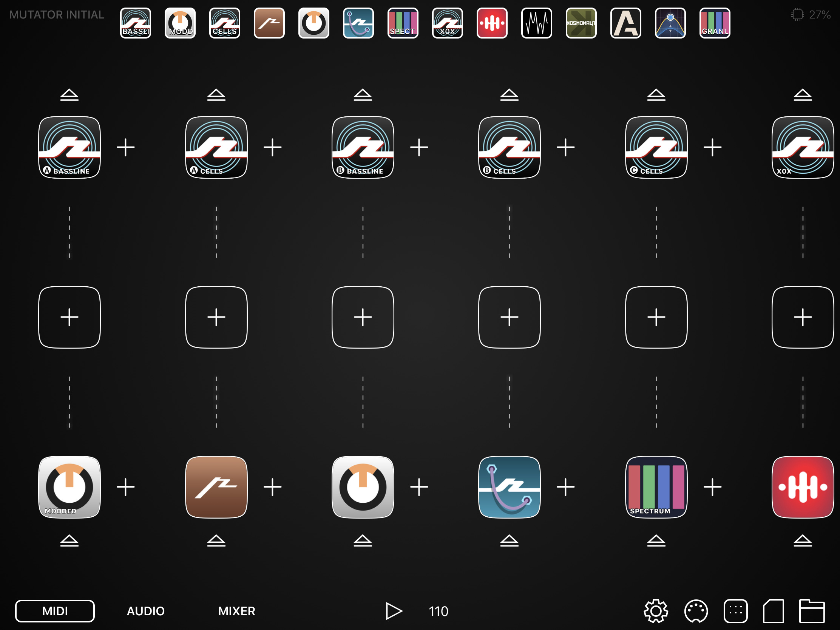Open the red waveform node below XOX

pyautogui.click(x=803, y=487)
